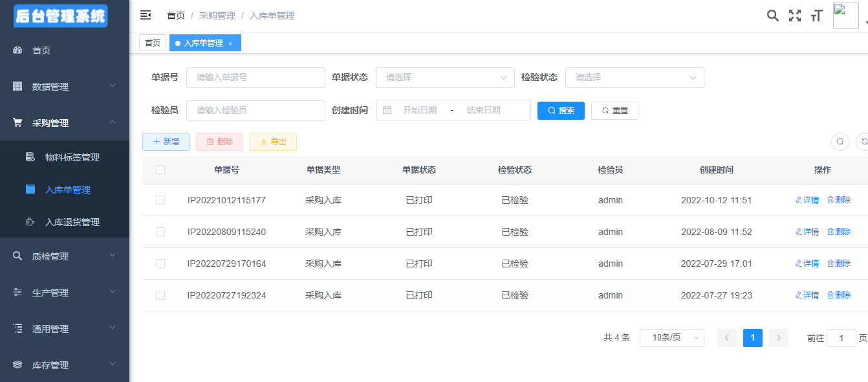
Task: Check the row for IP20221012115177
Action: (x=160, y=200)
